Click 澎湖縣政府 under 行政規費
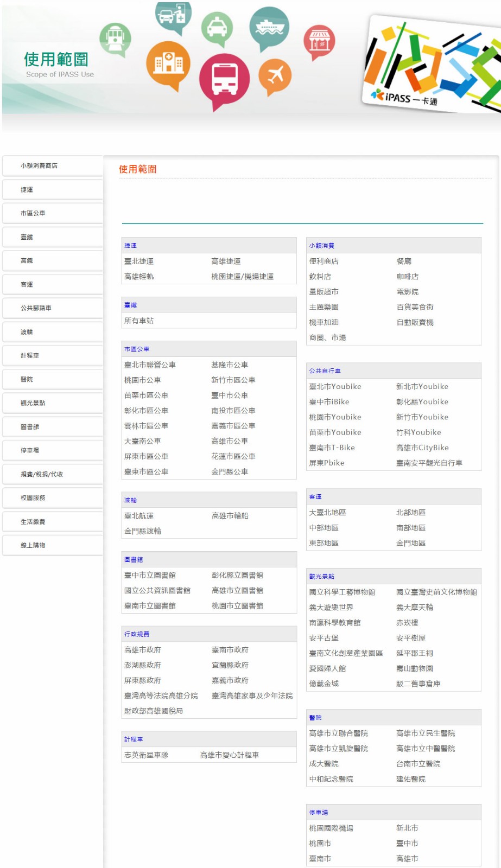501x868 pixels. [x=143, y=665]
